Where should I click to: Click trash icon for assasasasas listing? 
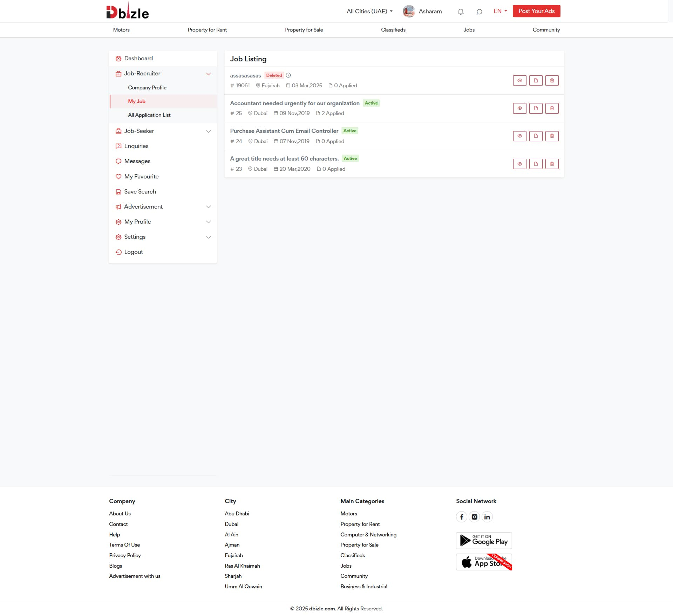pyautogui.click(x=552, y=81)
